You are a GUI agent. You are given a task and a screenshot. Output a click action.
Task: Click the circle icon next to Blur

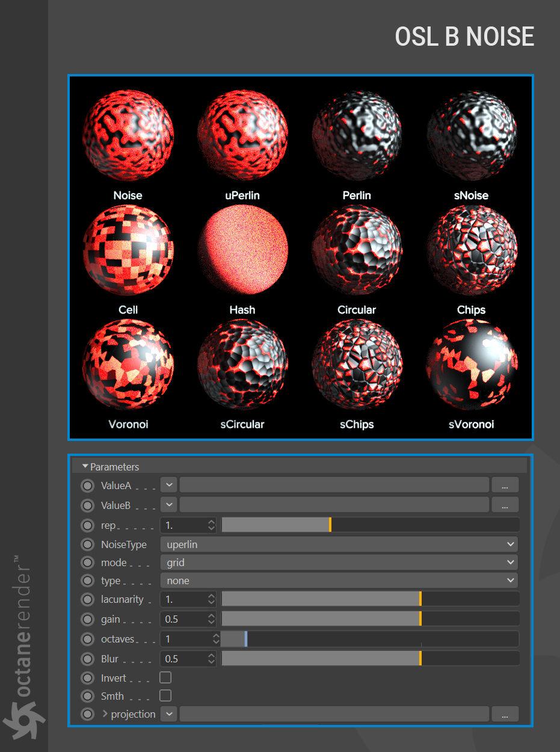pyautogui.click(x=88, y=659)
